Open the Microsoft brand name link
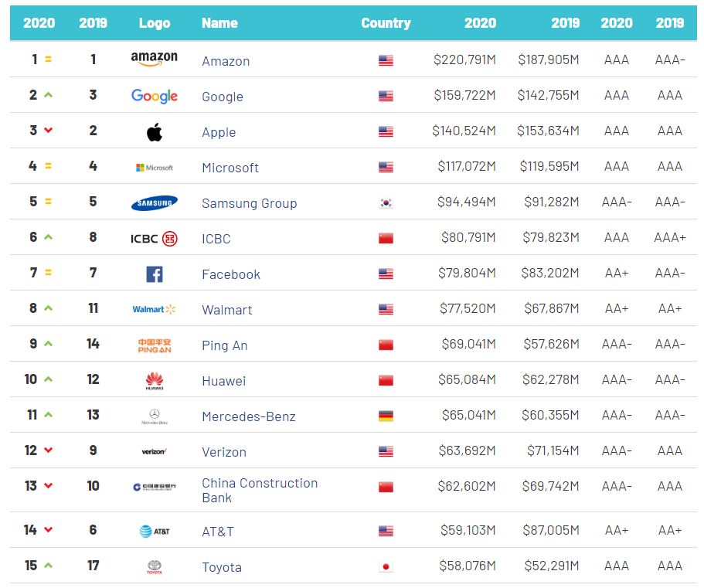The height and width of the screenshot is (588, 704). (230, 168)
